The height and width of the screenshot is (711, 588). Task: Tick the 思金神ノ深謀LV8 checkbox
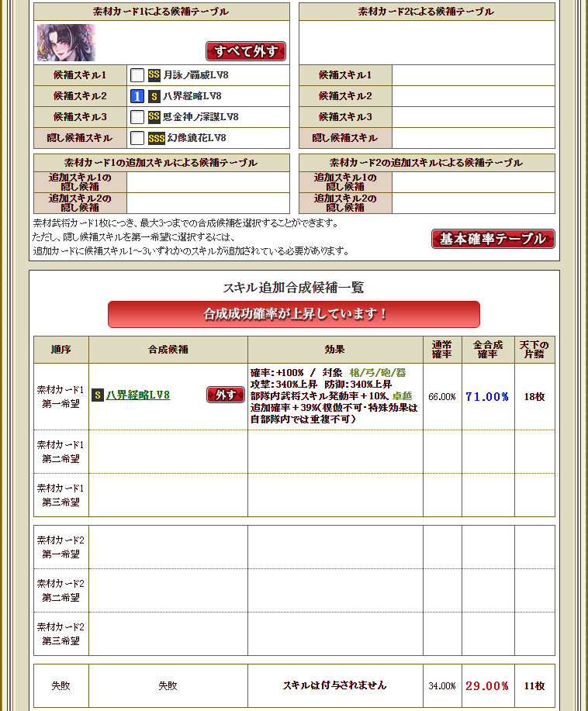[137, 117]
